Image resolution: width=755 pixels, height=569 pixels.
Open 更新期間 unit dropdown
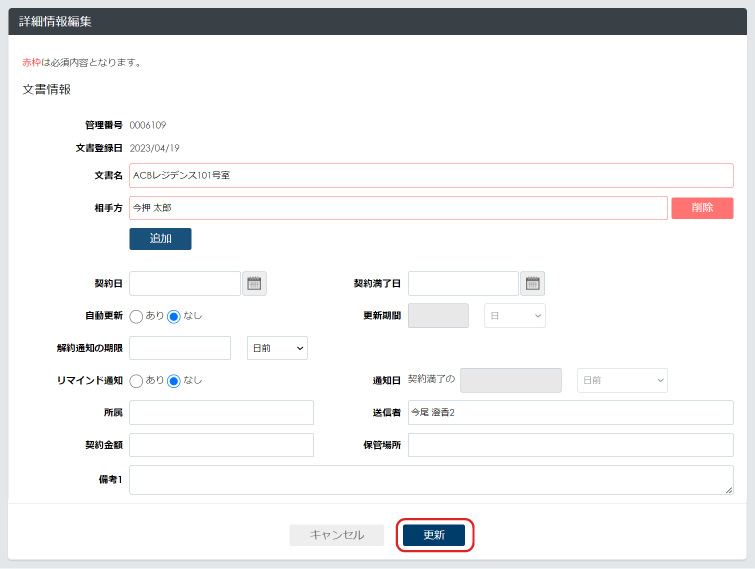coord(515,316)
